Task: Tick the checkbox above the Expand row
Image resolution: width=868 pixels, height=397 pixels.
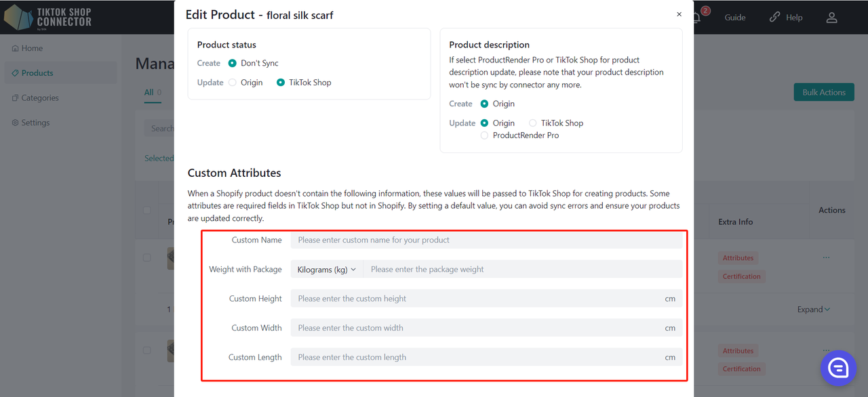Action: [146, 257]
